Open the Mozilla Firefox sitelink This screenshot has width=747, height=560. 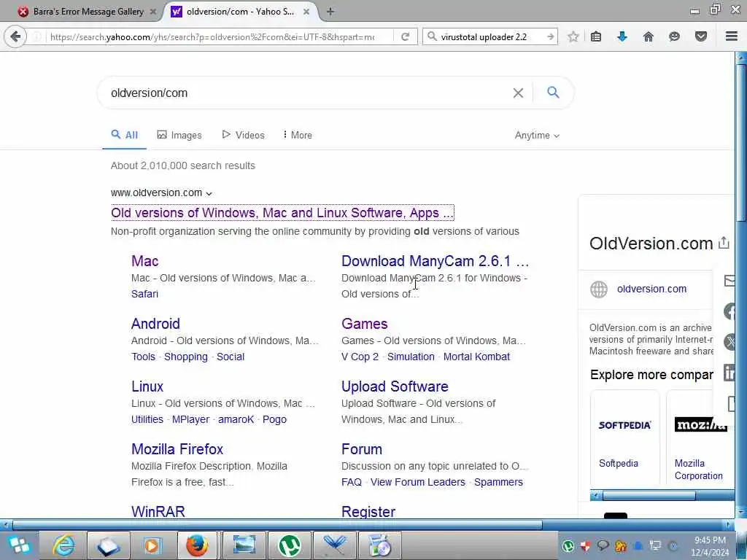177,449
